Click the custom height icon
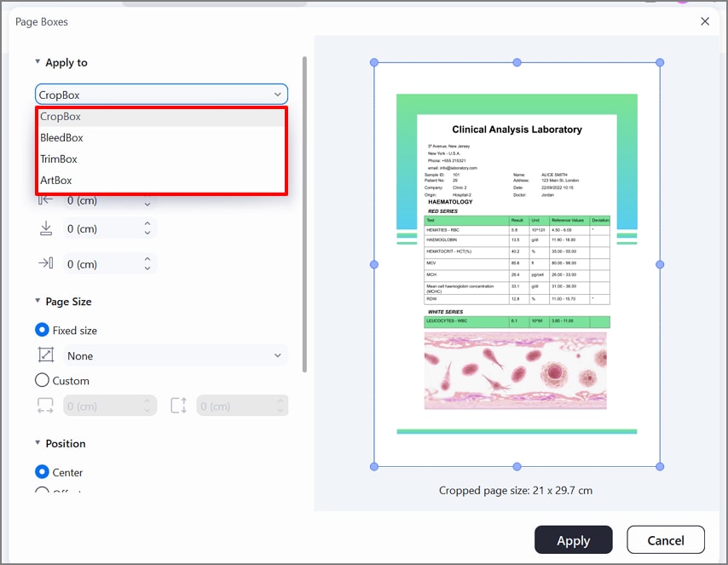The image size is (728, 565). (178, 405)
